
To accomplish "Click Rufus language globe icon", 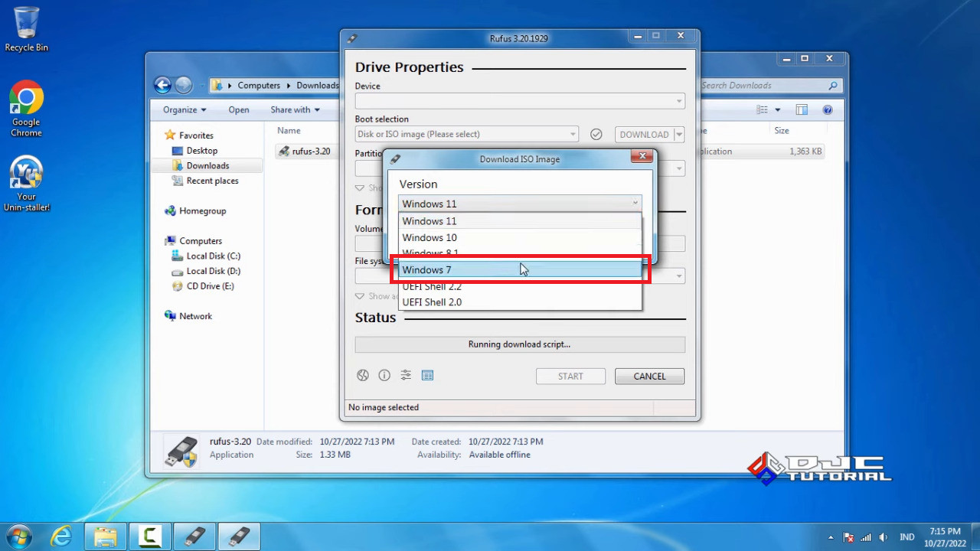I will tap(363, 375).
